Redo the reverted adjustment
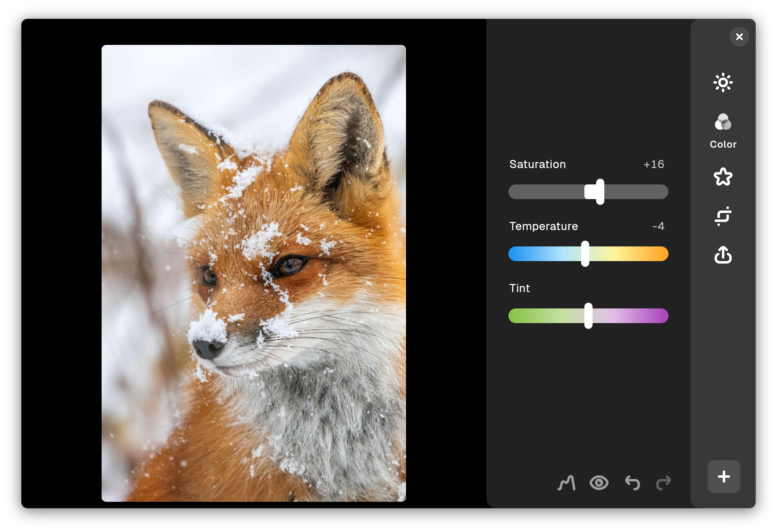The width and height of the screenshot is (777, 532). tap(663, 483)
